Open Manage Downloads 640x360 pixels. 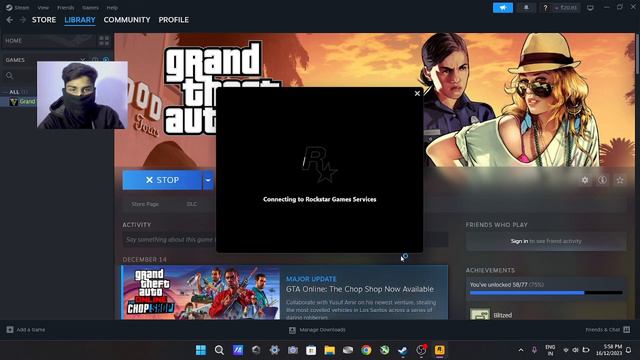(317, 330)
